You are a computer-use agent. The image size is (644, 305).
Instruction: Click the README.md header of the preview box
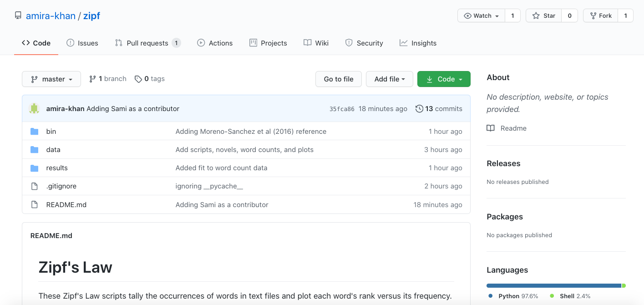(51, 235)
